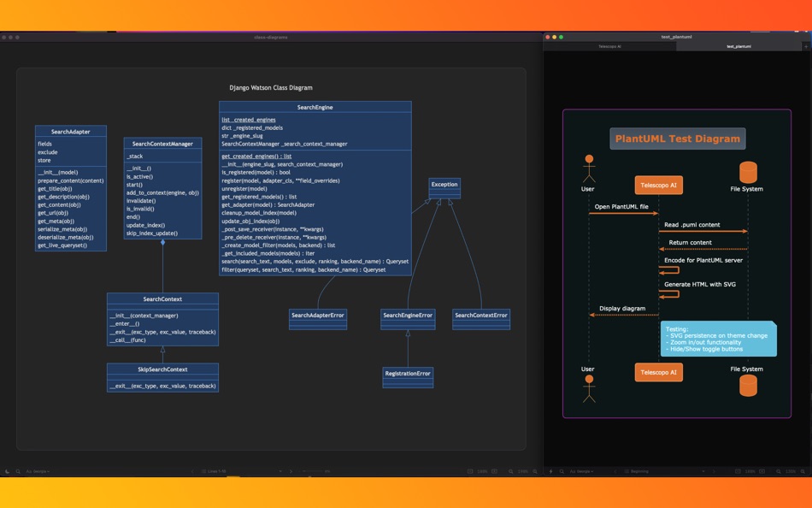Click the bottom User actor figure
Screen dimensions: 812x508
589,389
